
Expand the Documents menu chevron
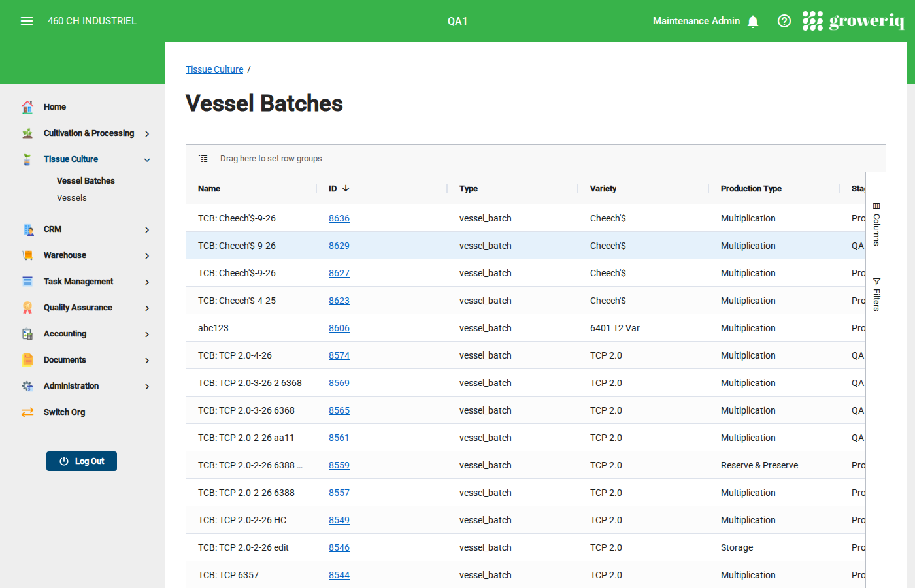click(147, 360)
